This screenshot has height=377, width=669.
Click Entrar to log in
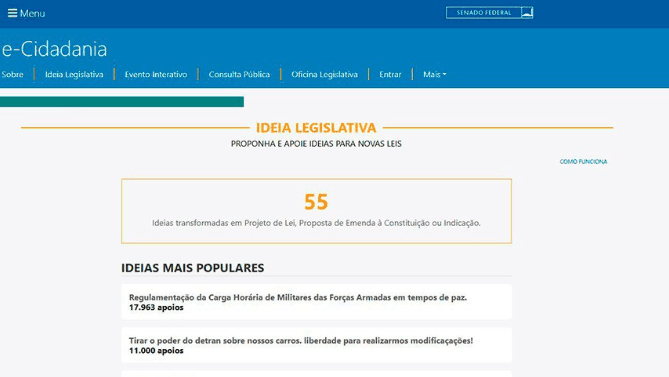390,74
